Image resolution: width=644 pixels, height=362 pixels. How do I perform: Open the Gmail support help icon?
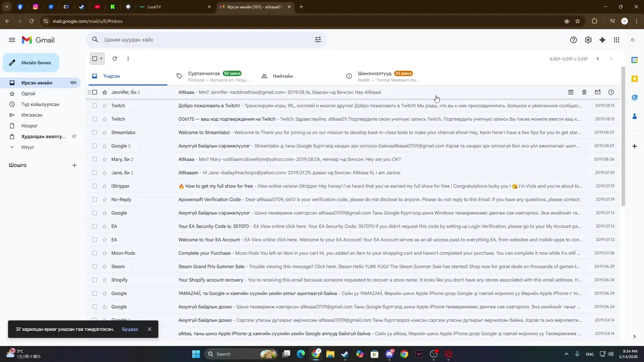(574, 40)
